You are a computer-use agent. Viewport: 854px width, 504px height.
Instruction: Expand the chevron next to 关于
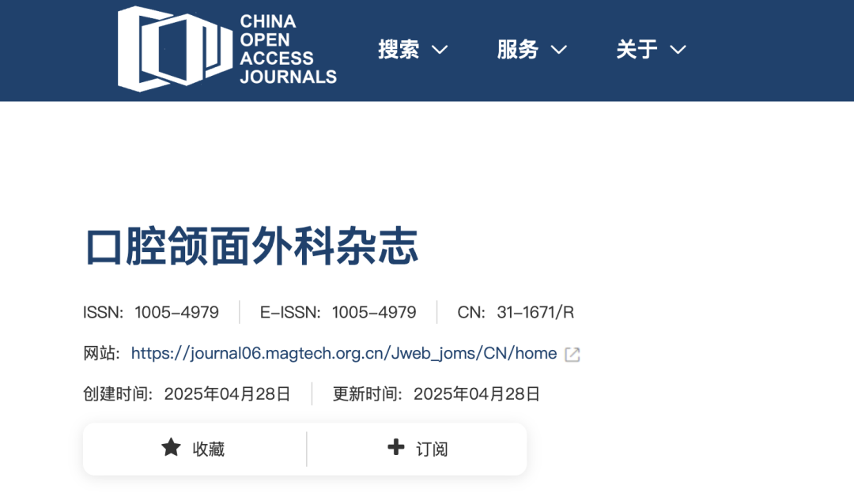click(x=678, y=50)
